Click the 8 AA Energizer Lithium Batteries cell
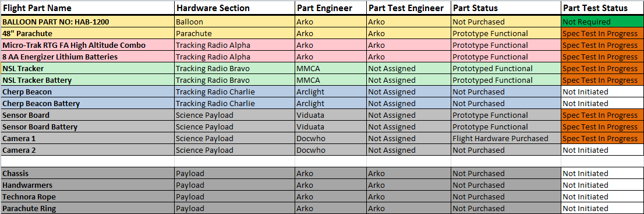Viewport: 644px width, 214px height. click(87, 57)
